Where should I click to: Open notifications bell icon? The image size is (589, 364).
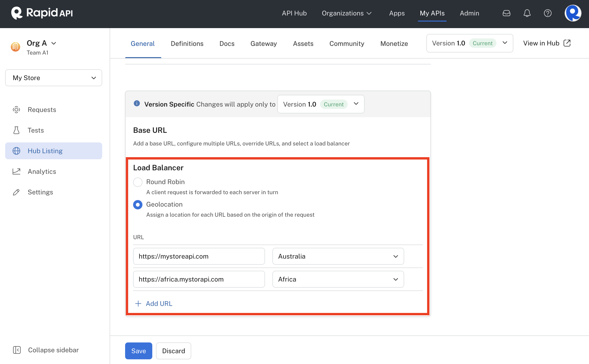coord(527,13)
